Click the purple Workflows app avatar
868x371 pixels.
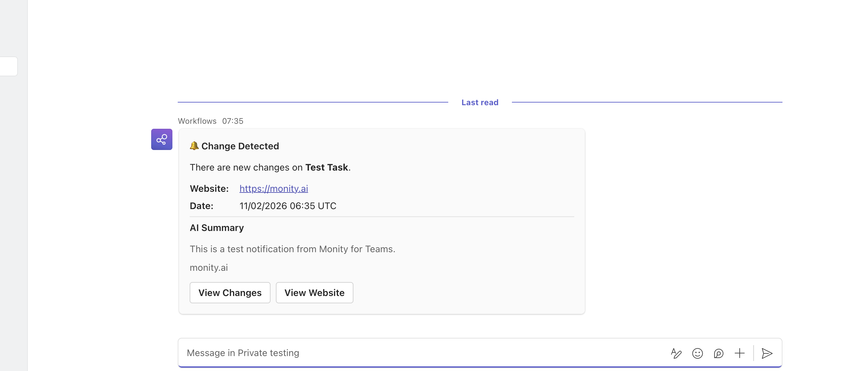pyautogui.click(x=161, y=139)
